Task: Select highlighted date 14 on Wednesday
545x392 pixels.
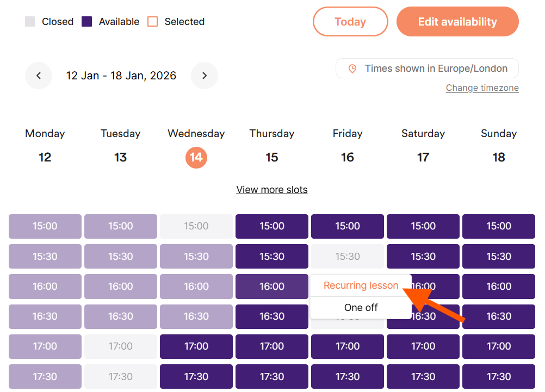Action: pyautogui.click(x=196, y=158)
